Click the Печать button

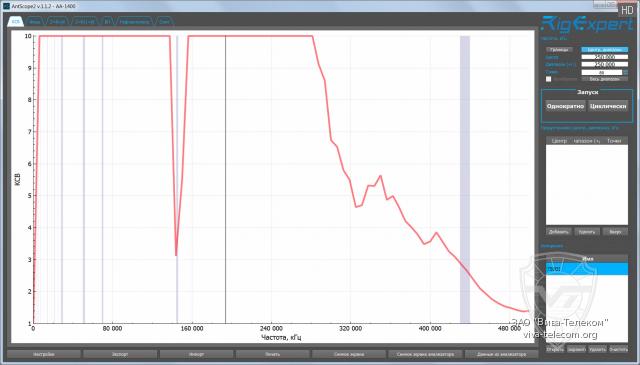(273, 354)
